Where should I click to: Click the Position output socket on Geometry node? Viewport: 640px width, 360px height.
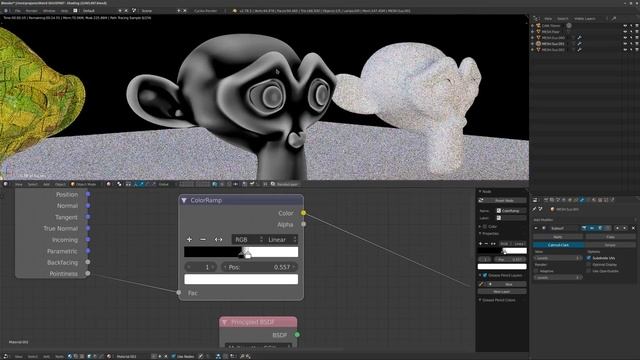tap(88, 194)
